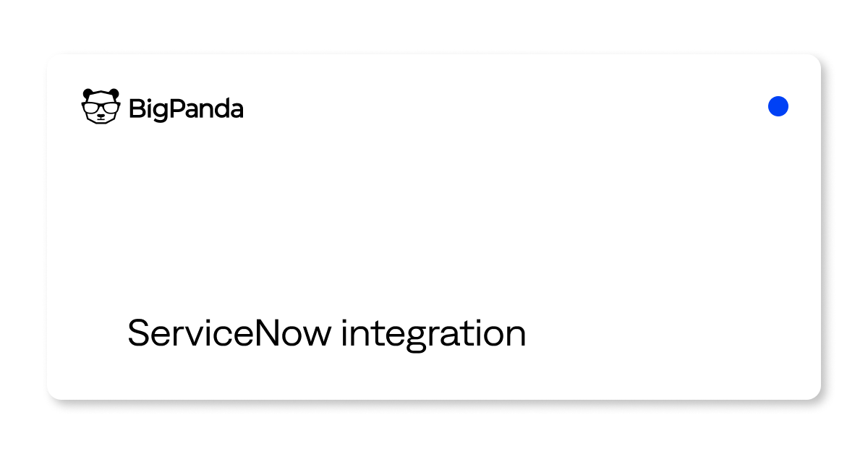The image size is (868, 454).
Task: Click the card's bottom shadow edge
Action: coord(434,401)
